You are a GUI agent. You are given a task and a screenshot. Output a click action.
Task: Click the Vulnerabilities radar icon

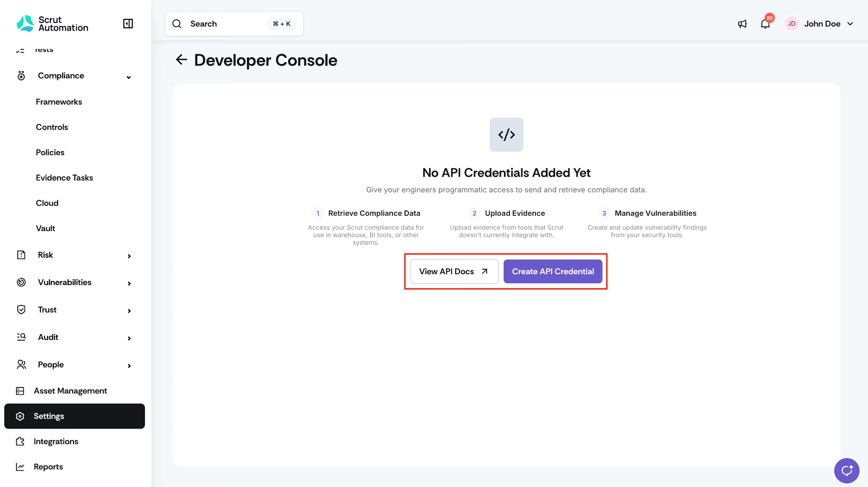21,282
